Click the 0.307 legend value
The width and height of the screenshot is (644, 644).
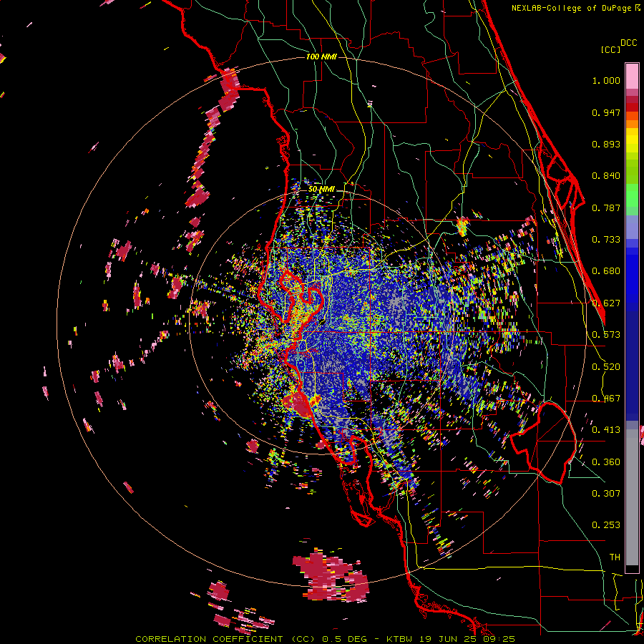606,494
